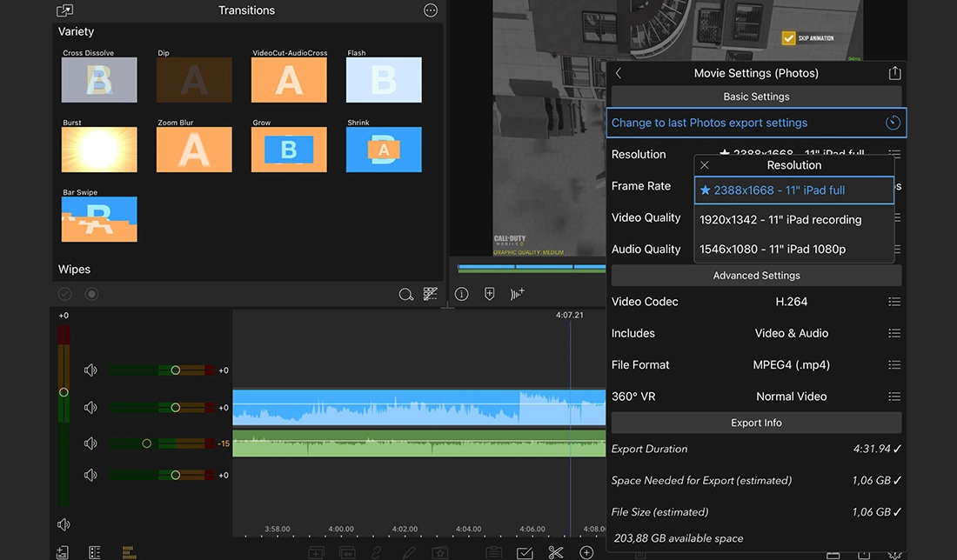Add a marker with the marker icon
957x560 pixels.
[490, 294]
